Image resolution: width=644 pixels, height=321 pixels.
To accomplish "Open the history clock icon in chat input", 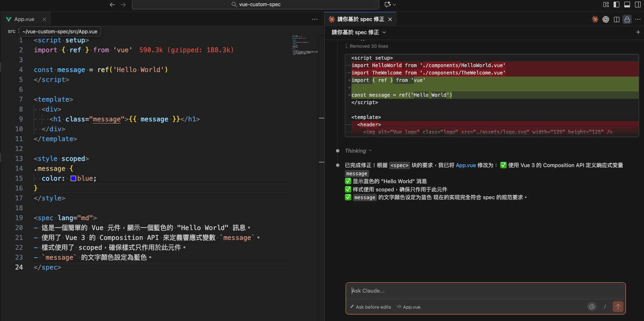I will (592, 307).
